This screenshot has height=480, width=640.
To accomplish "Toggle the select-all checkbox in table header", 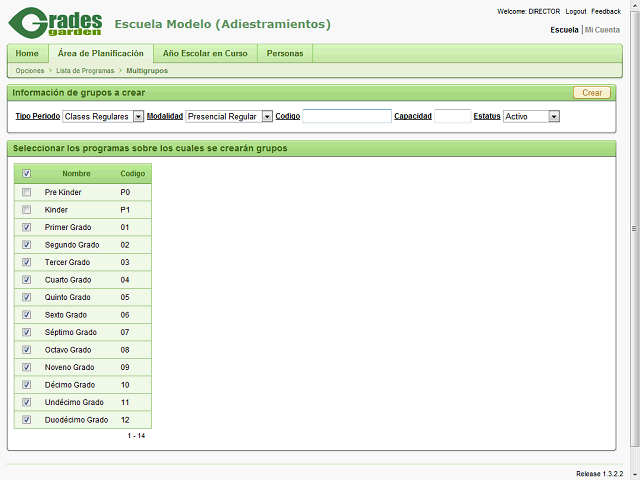I will (x=26, y=173).
